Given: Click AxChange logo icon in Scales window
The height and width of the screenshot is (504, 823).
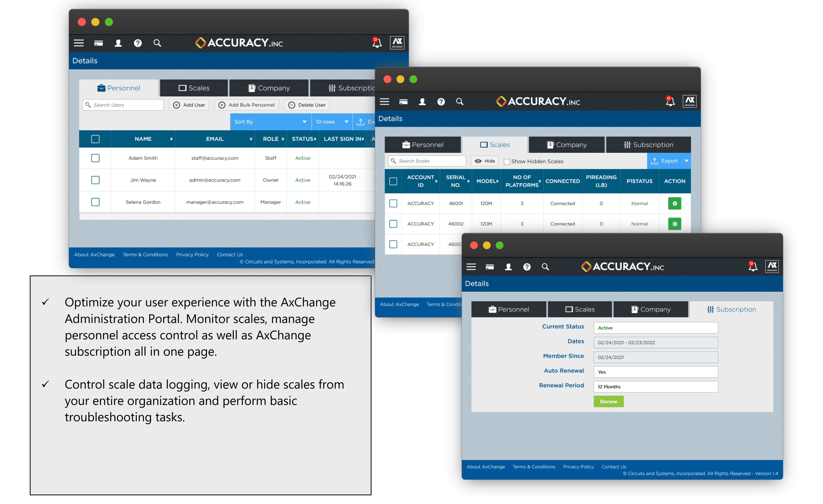Looking at the screenshot, I should [x=689, y=101].
